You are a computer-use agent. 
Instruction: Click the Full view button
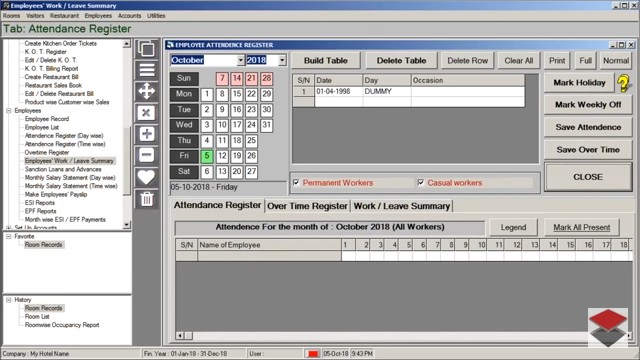(x=585, y=60)
